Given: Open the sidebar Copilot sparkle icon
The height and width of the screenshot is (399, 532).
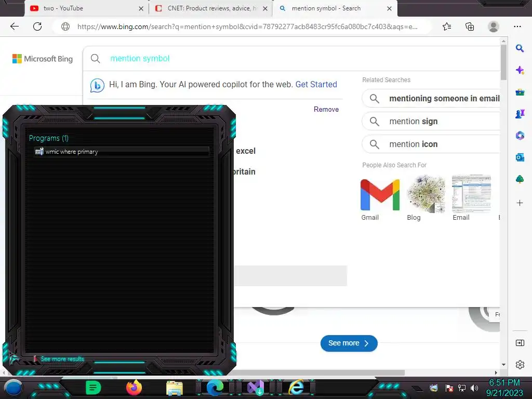Looking at the screenshot, I should pyautogui.click(x=520, y=70).
